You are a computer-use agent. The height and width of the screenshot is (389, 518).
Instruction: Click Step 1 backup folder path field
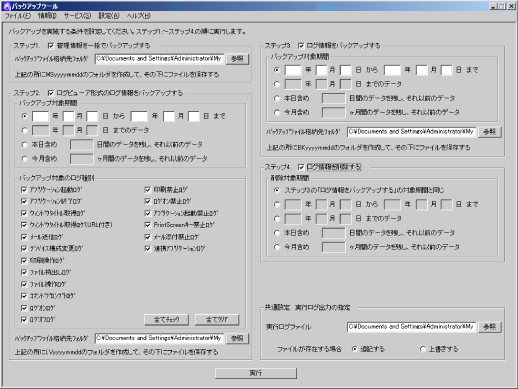(159, 59)
